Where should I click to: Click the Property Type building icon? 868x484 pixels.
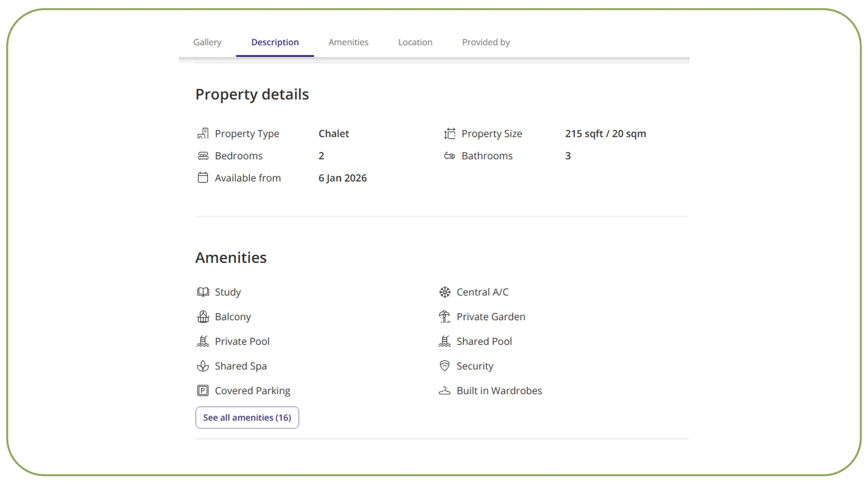click(x=203, y=133)
